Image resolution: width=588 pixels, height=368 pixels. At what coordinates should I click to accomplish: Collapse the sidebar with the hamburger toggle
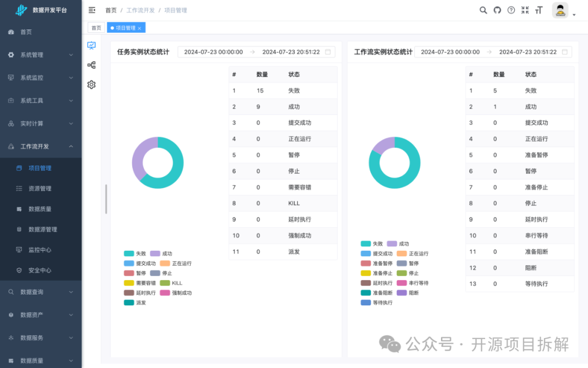(x=91, y=10)
